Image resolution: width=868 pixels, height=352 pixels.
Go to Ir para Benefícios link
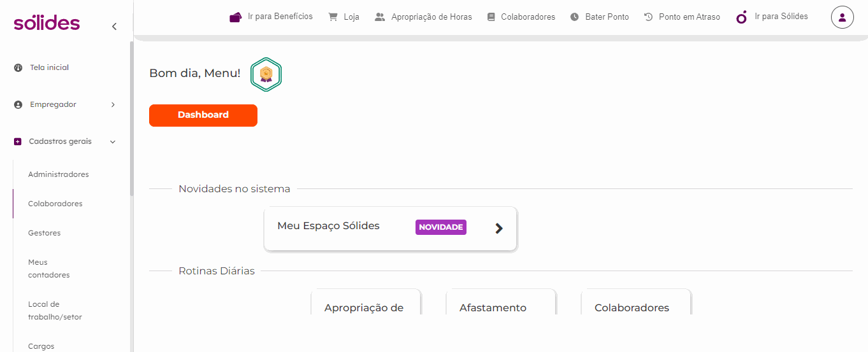click(x=280, y=17)
